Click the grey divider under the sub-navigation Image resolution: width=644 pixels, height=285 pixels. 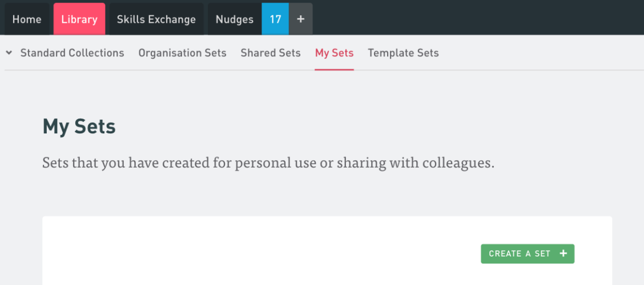coord(485,70)
